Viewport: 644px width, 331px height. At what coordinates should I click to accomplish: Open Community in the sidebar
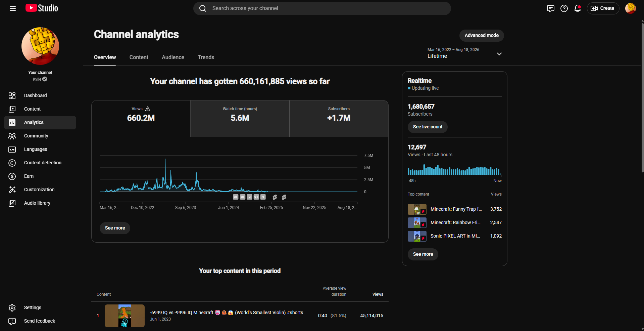(40, 136)
